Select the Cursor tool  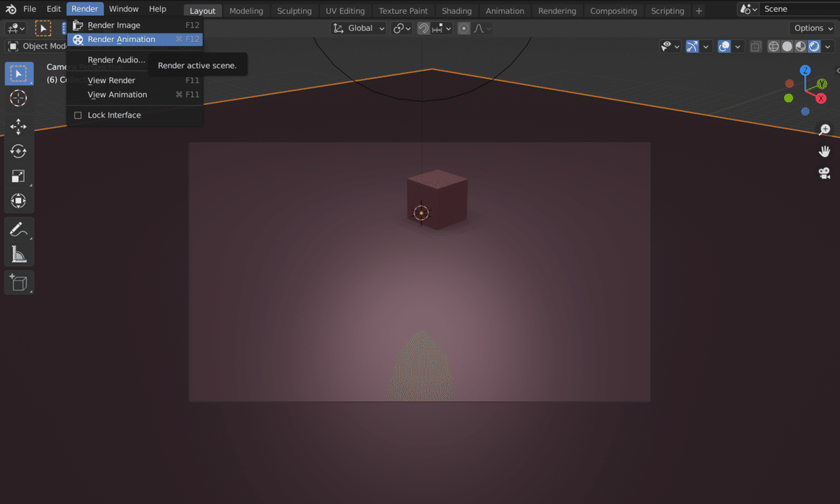coord(19,98)
